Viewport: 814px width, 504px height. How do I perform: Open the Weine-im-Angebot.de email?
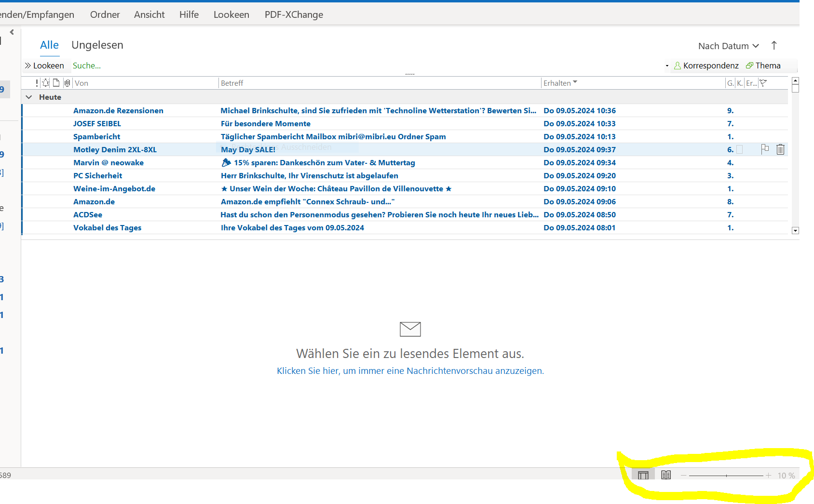click(x=404, y=188)
